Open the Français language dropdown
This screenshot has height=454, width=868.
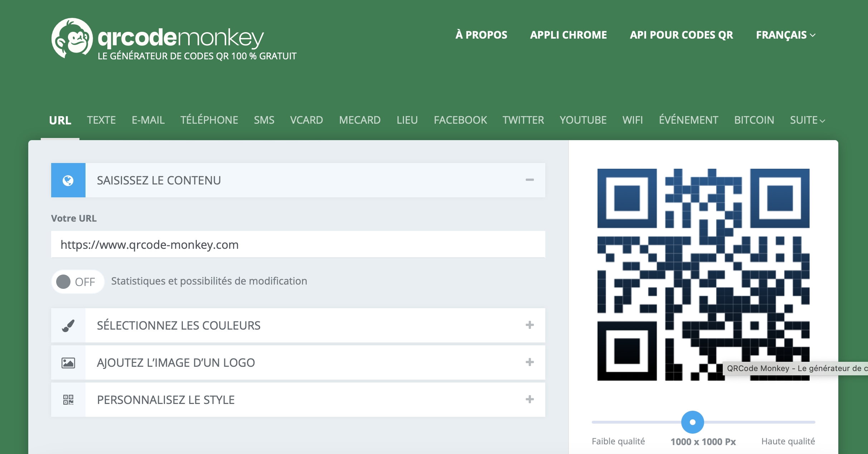pos(786,35)
